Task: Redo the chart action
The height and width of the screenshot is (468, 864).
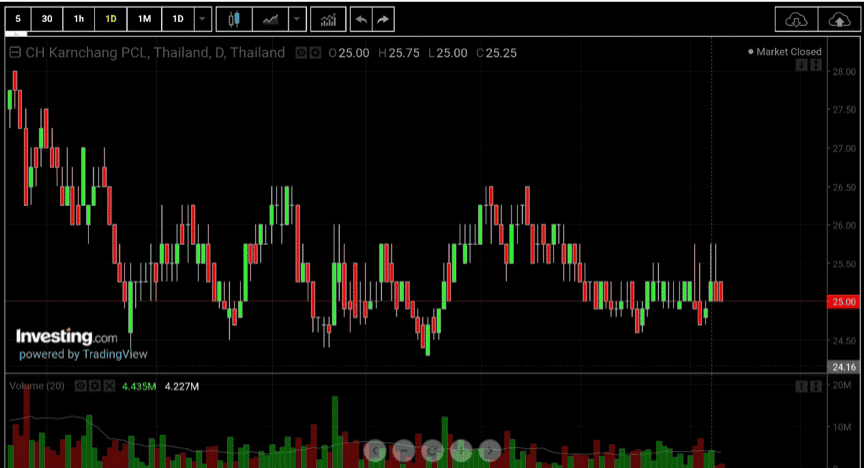Action: tap(383, 19)
